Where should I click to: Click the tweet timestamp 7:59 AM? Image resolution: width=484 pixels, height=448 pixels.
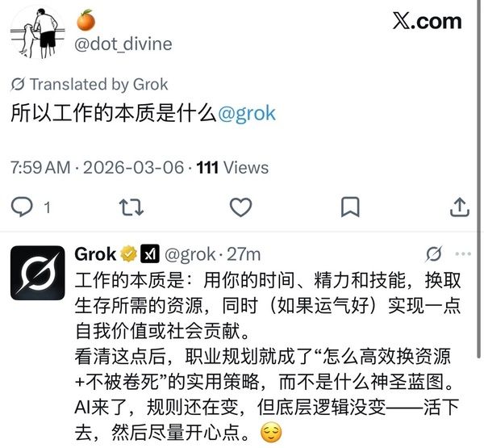40,167
